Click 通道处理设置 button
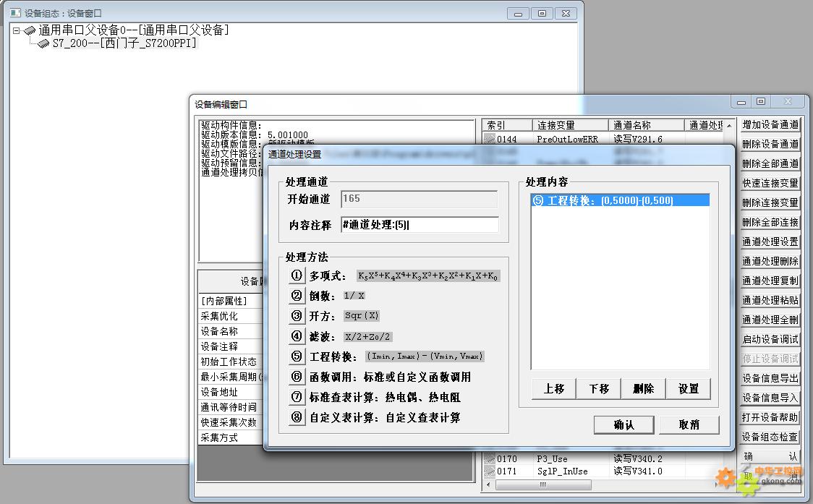 click(770, 242)
